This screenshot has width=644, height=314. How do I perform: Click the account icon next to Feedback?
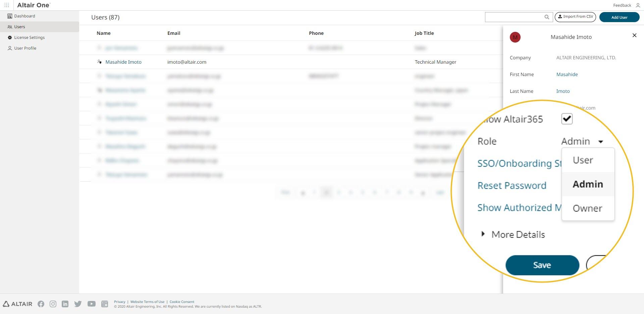click(637, 5)
